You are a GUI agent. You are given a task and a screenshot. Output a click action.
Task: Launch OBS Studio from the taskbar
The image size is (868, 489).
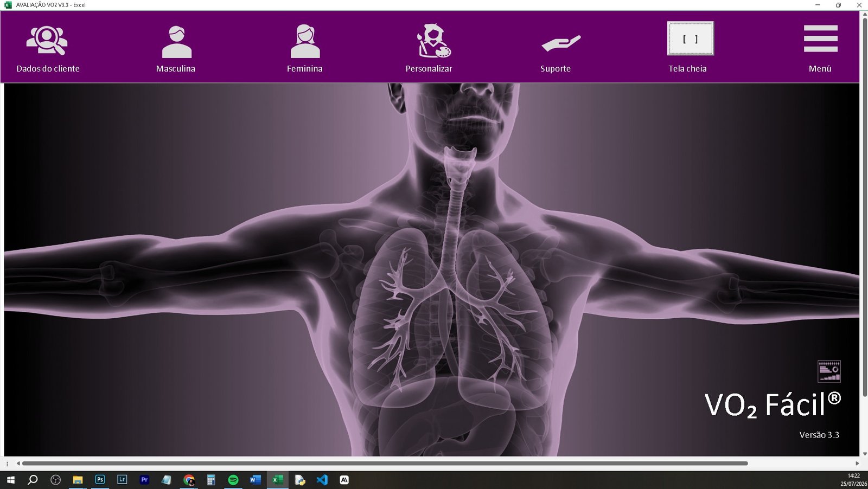(x=55, y=480)
